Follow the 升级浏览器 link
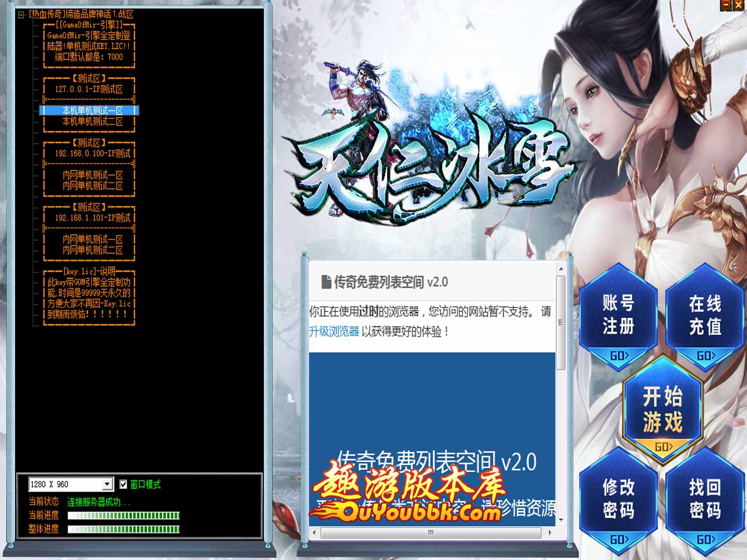Image resolution: width=747 pixels, height=560 pixels. tap(334, 331)
